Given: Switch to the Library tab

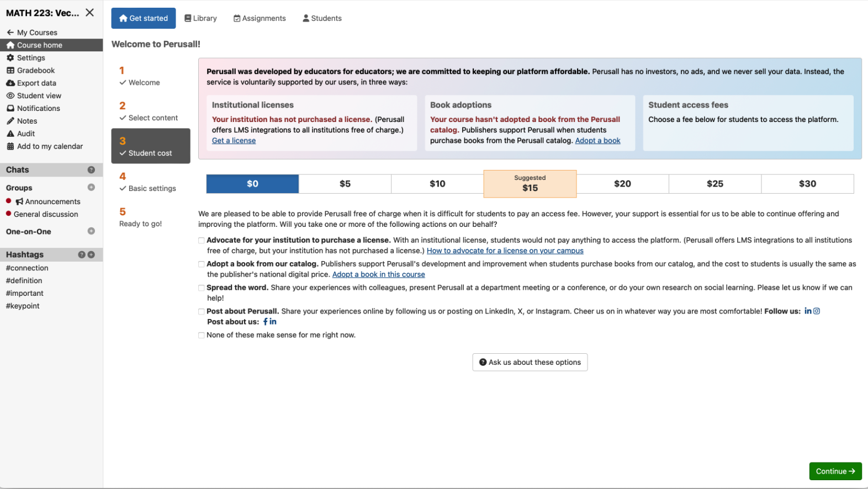Looking at the screenshot, I should click(201, 18).
